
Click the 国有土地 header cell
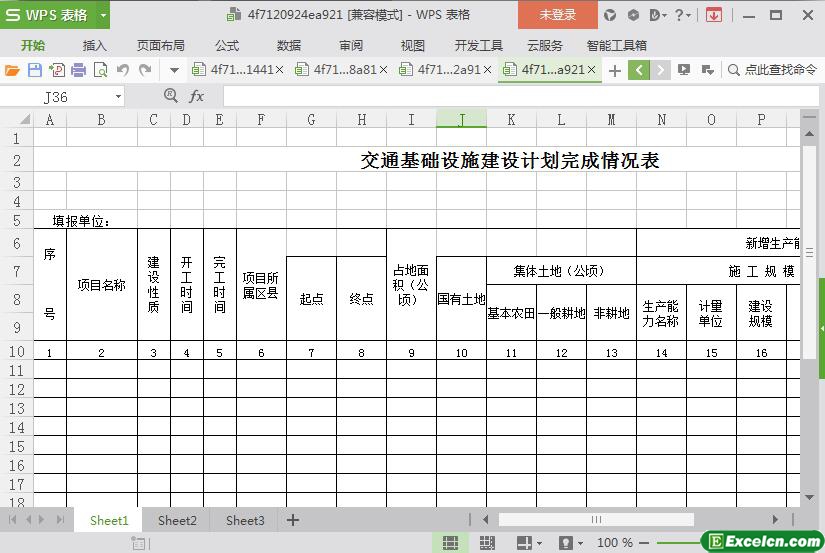pyautogui.click(x=461, y=299)
